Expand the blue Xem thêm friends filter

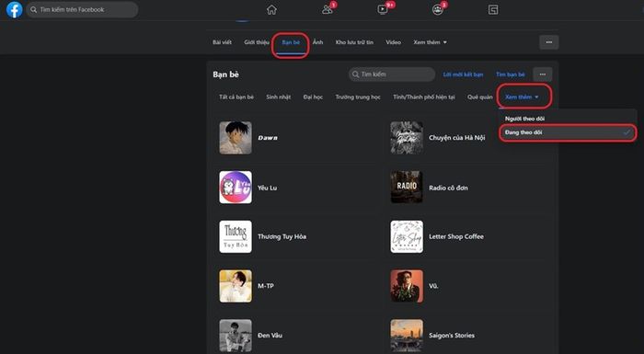[x=522, y=97]
